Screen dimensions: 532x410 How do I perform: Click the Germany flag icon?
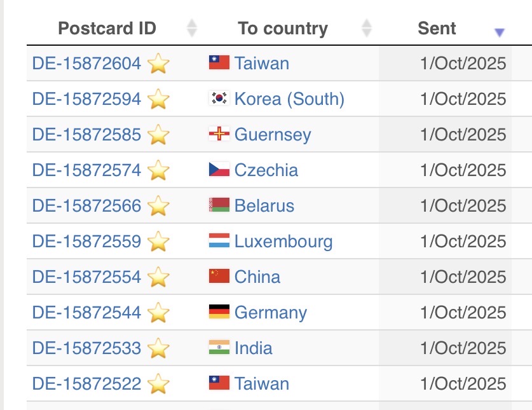coord(219,312)
